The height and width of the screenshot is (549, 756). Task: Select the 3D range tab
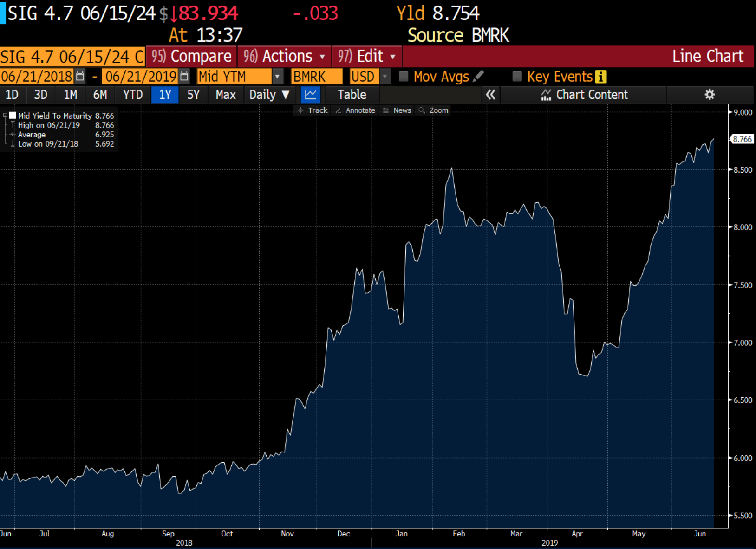coord(41,95)
